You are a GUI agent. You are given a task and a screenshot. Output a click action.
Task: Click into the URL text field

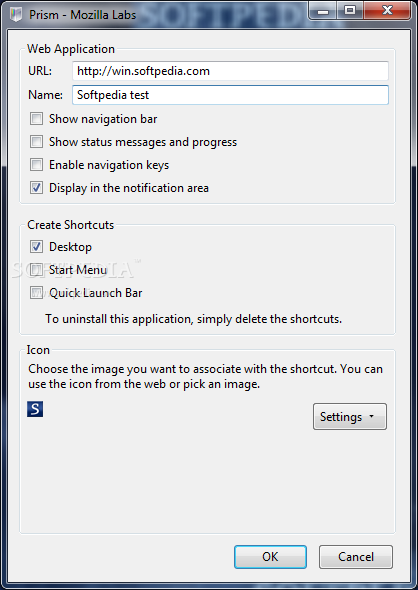[230, 71]
